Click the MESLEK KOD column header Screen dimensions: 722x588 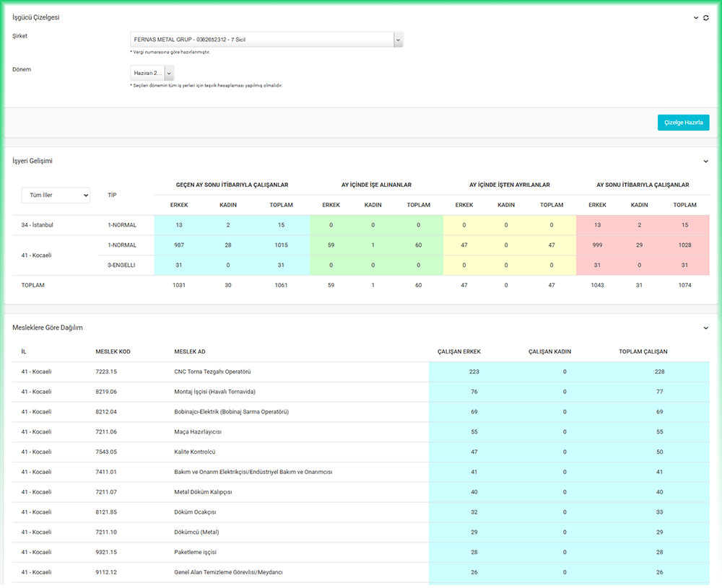pyautogui.click(x=113, y=351)
